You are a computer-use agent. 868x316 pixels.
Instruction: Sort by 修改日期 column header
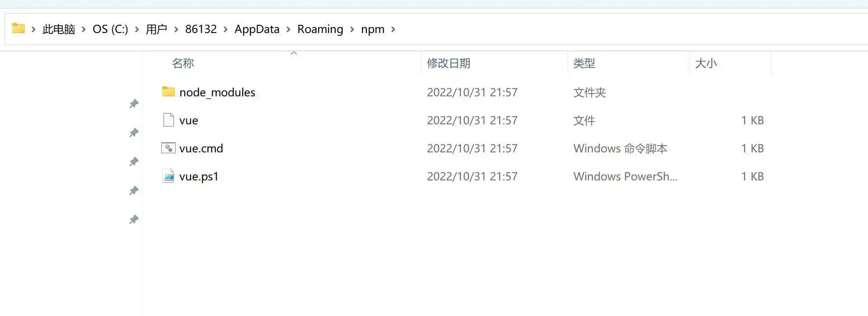(x=449, y=63)
